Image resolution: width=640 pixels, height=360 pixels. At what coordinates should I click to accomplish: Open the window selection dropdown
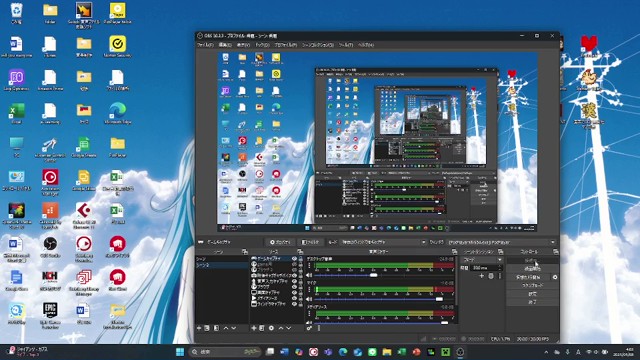(502, 242)
